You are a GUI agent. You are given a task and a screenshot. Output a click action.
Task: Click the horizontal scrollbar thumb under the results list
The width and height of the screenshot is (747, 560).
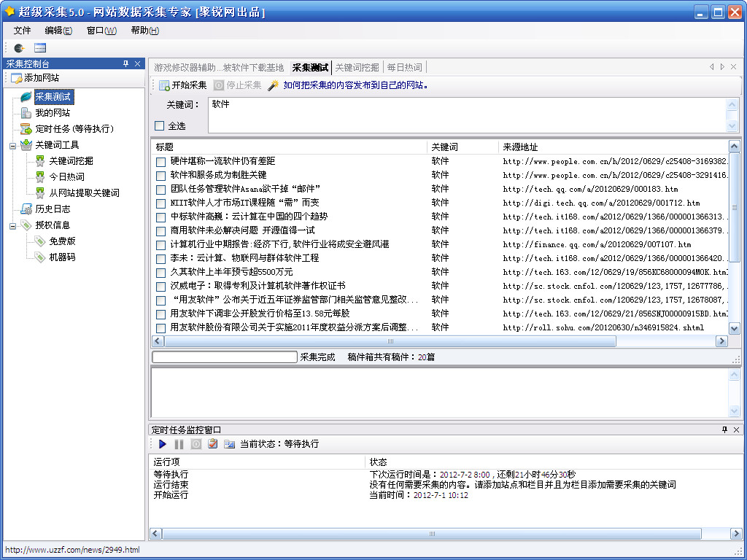(391, 341)
